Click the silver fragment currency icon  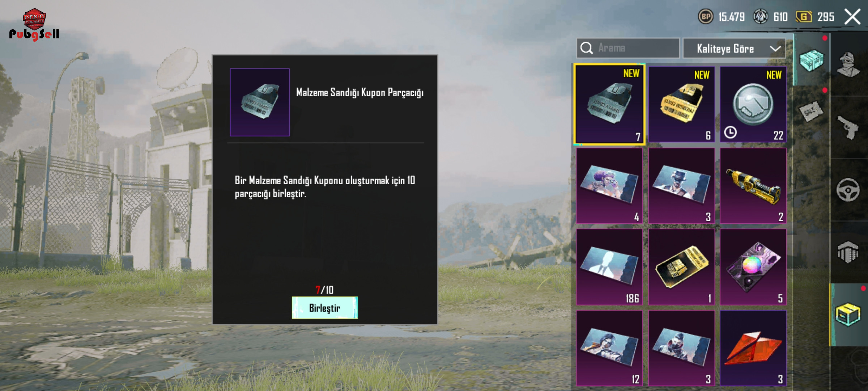pos(761,17)
